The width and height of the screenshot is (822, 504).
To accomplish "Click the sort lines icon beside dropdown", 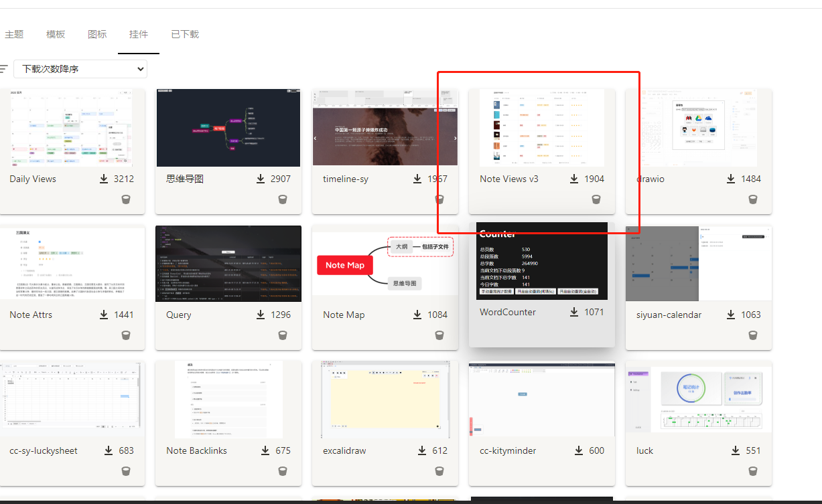I will coord(4,69).
